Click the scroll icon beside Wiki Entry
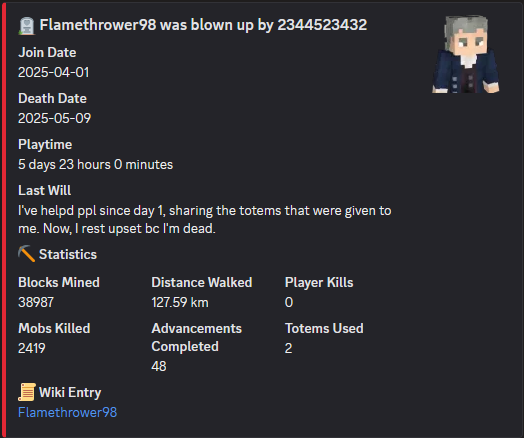This screenshot has width=524, height=438. pyautogui.click(x=27, y=392)
